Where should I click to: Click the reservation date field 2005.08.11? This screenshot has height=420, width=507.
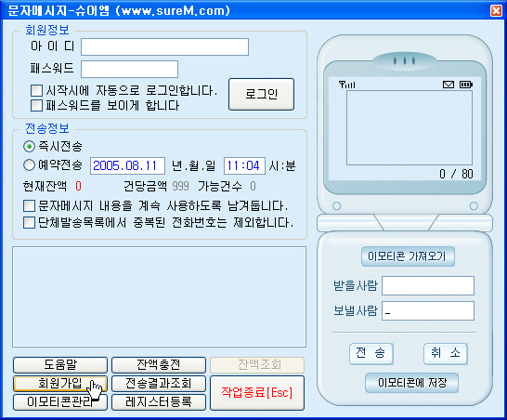(127, 165)
